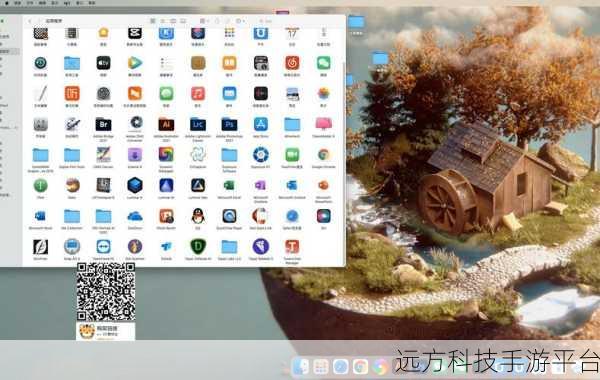600x380 pixels.
Task: Click the QR code image below the window
Action: click(106, 292)
